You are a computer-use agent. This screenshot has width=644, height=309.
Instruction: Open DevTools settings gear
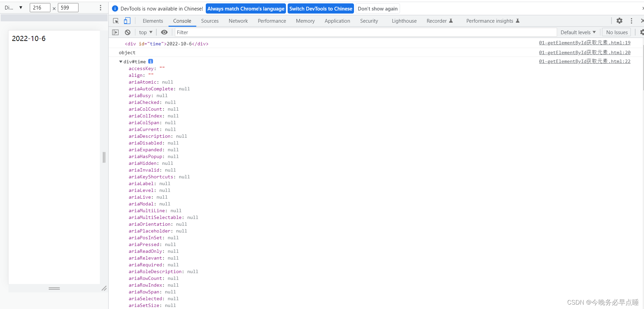[x=619, y=21]
